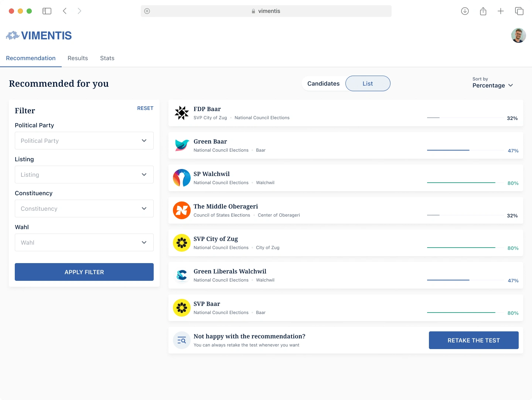
Task: Click the Green Baar title
Action: pos(210,141)
